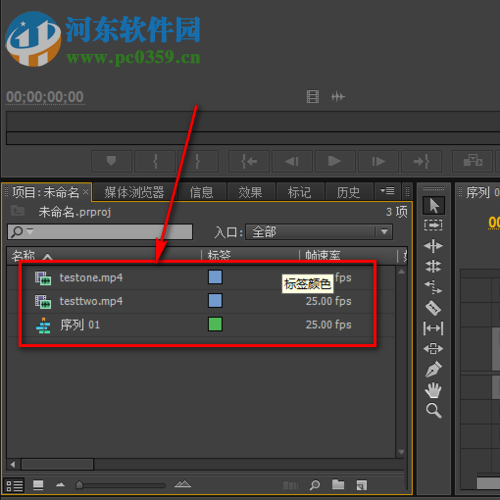500x500 pixels.
Task: Step forward one frame
Action: click(x=378, y=161)
